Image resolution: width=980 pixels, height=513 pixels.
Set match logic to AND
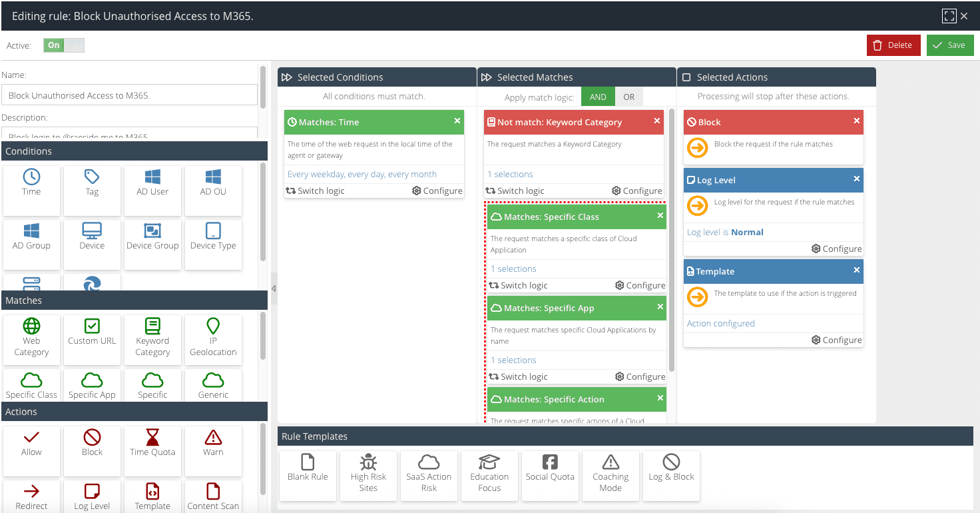pos(598,97)
